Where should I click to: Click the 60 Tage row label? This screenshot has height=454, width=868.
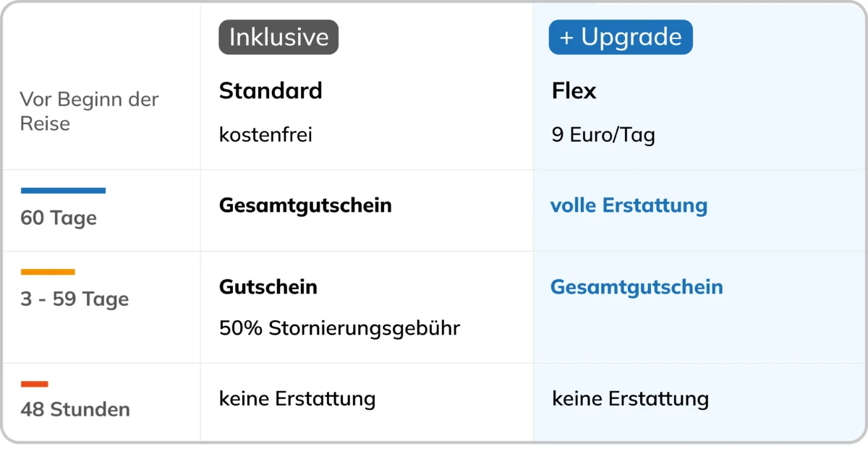(x=59, y=218)
